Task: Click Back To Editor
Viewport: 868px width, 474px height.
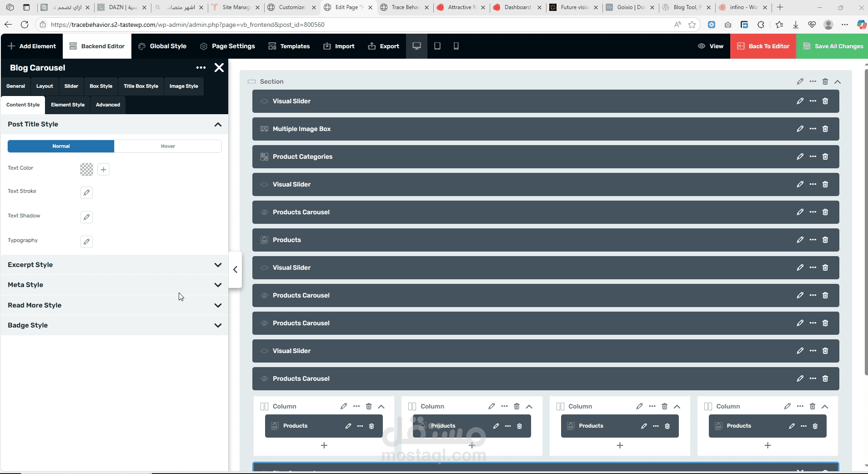Action: (x=763, y=46)
